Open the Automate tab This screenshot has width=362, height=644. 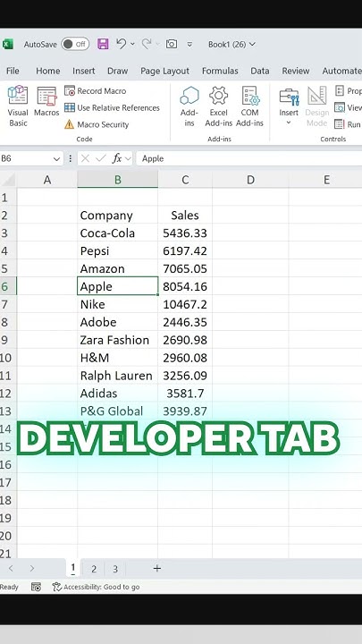coord(341,71)
